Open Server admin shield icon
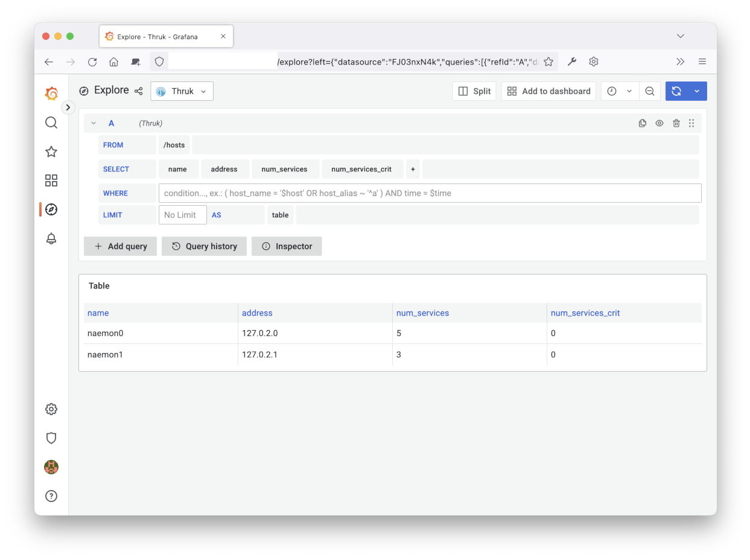Image resolution: width=750 pixels, height=560 pixels. coord(51,438)
